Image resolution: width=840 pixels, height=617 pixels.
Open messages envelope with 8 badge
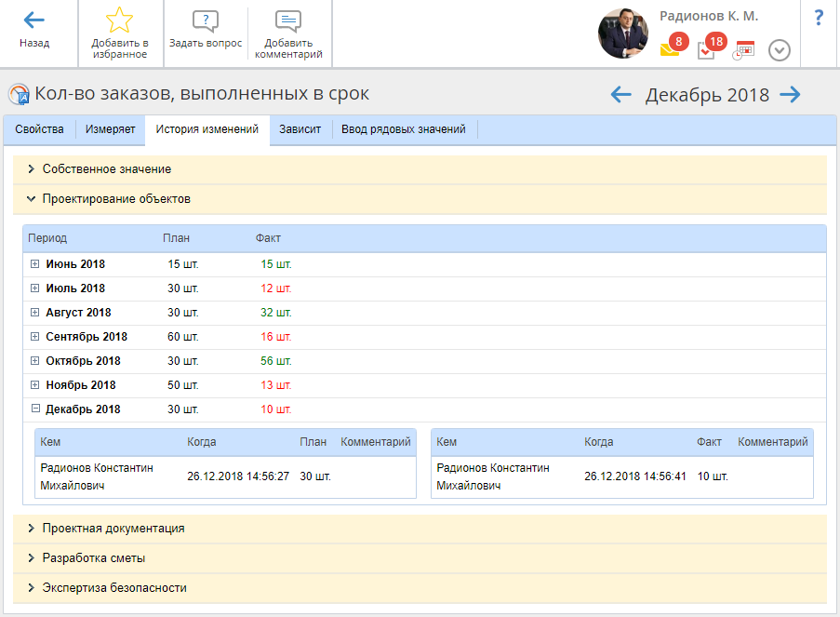point(670,49)
